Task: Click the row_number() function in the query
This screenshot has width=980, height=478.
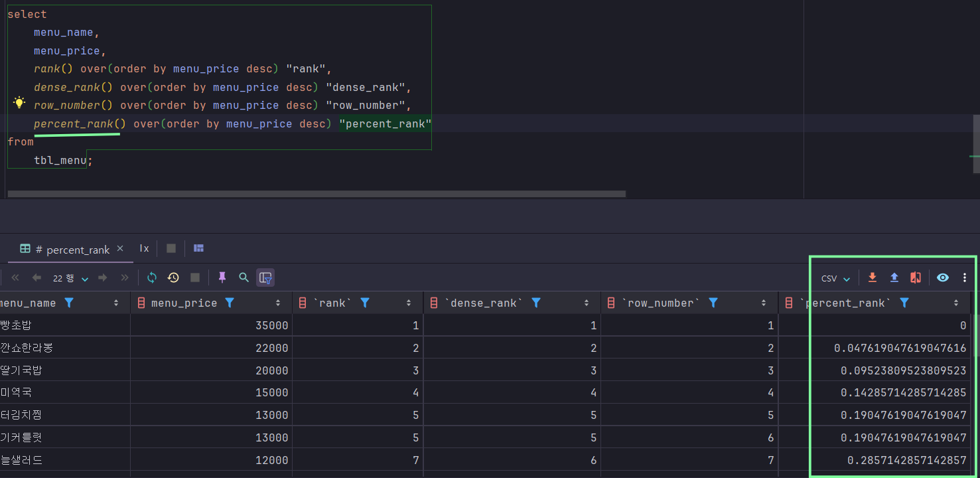Action: (x=73, y=105)
